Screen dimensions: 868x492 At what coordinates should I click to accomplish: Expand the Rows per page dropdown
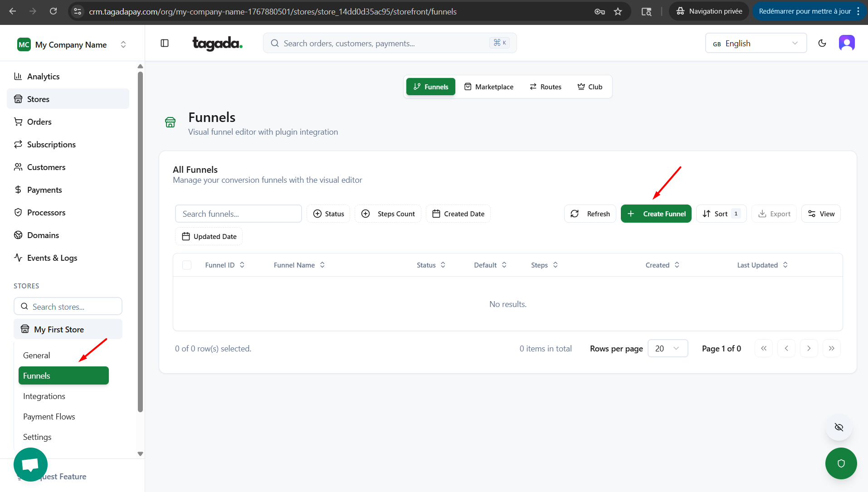(x=668, y=349)
